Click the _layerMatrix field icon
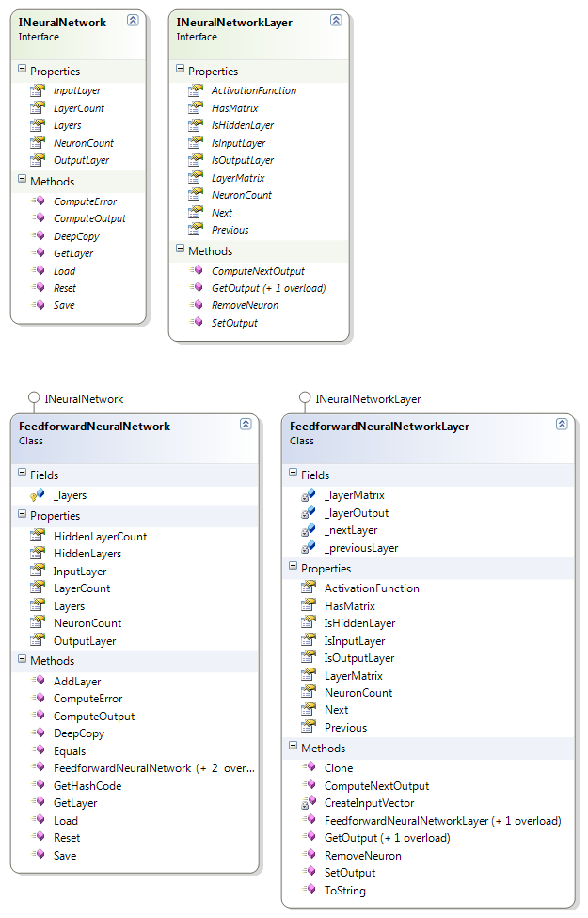The width and height of the screenshot is (588, 918). (309, 495)
